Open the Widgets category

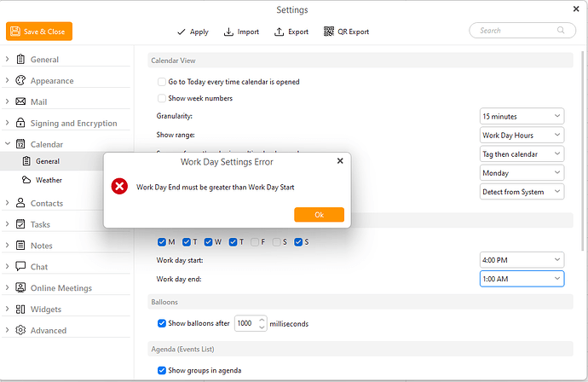click(x=46, y=310)
